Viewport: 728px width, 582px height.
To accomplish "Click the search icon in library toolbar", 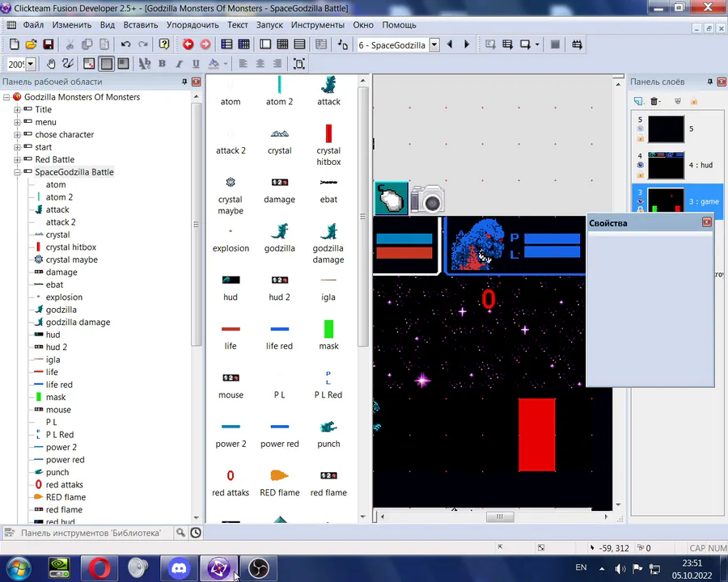I will (180, 533).
